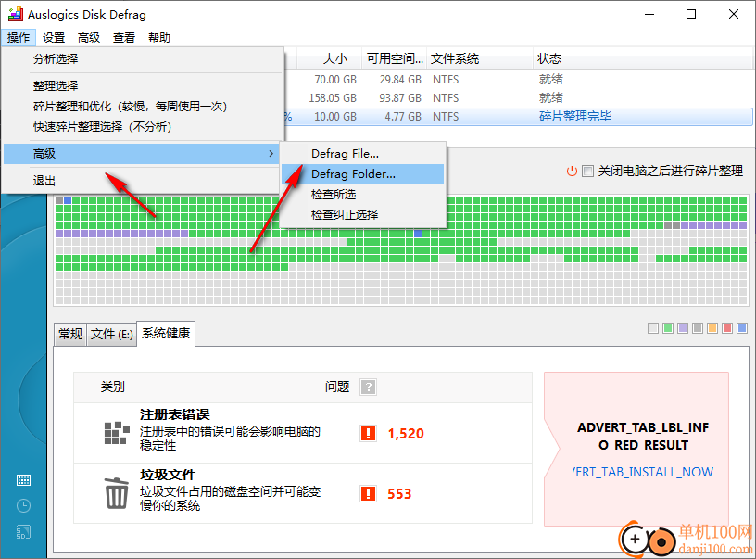Click the sidebar disk map grid icon
Image resolution: width=756 pixels, height=559 pixels.
[x=23, y=480]
